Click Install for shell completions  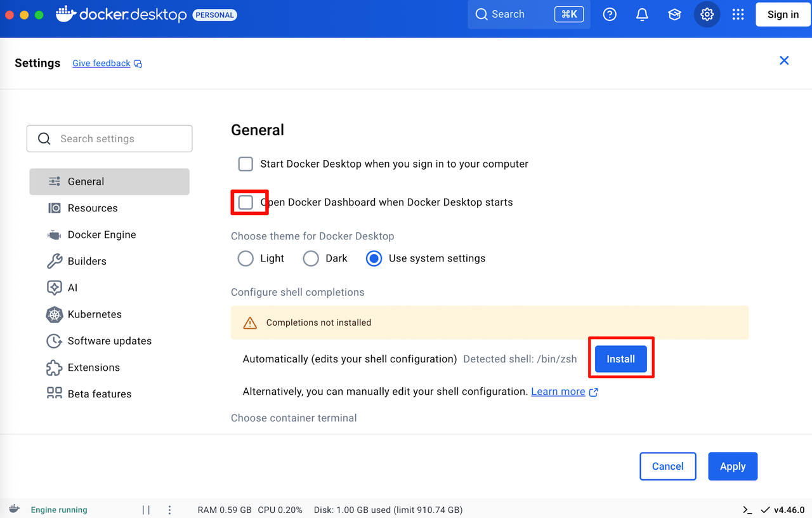click(620, 359)
